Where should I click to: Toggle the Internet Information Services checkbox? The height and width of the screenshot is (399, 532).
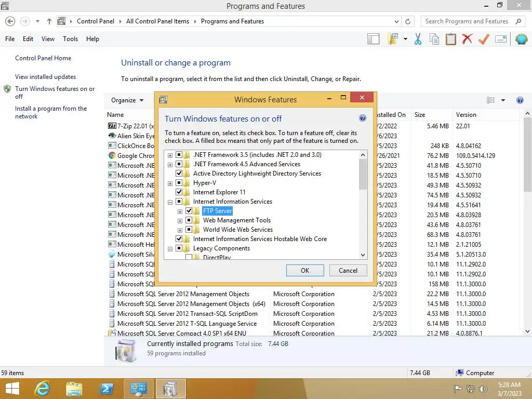(x=179, y=202)
